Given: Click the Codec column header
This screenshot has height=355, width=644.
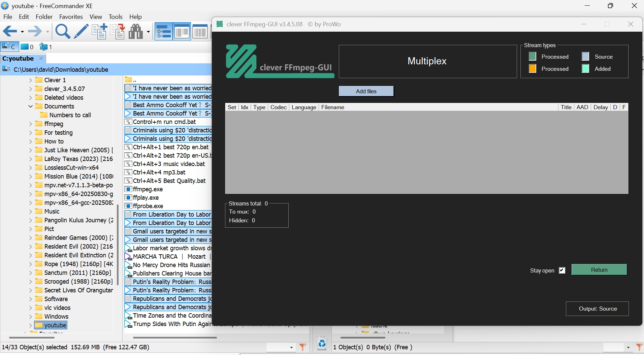Looking at the screenshot, I should click(x=278, y=107).
